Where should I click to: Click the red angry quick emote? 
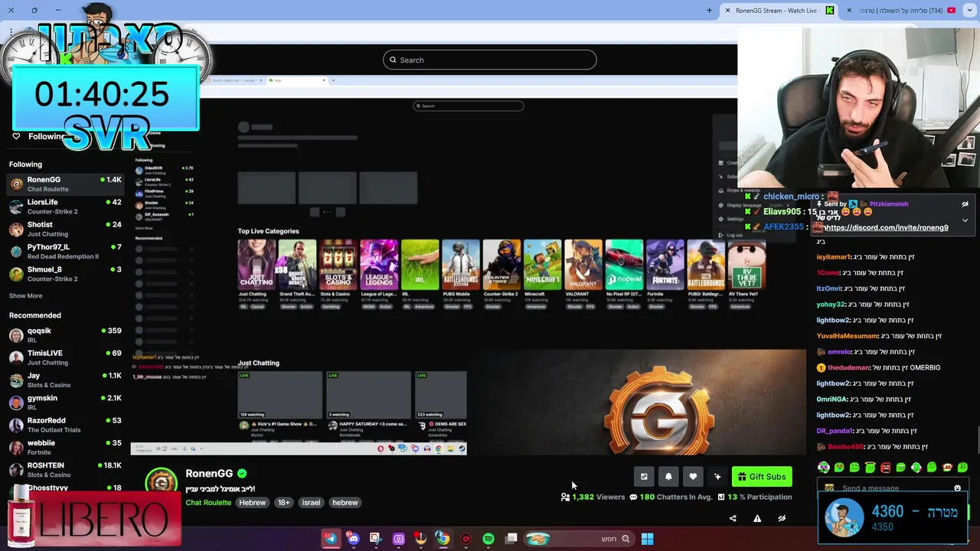pyautogui.click(x=885, y=467)
